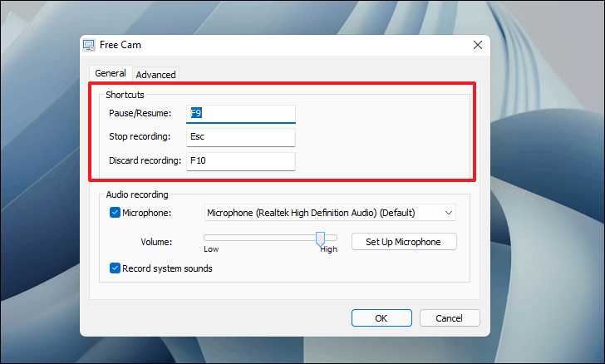This screenshot has width=605, height=364.
Task: Click the Volume slider thumb
Action: pyautogui.click(x=320, y=239)
